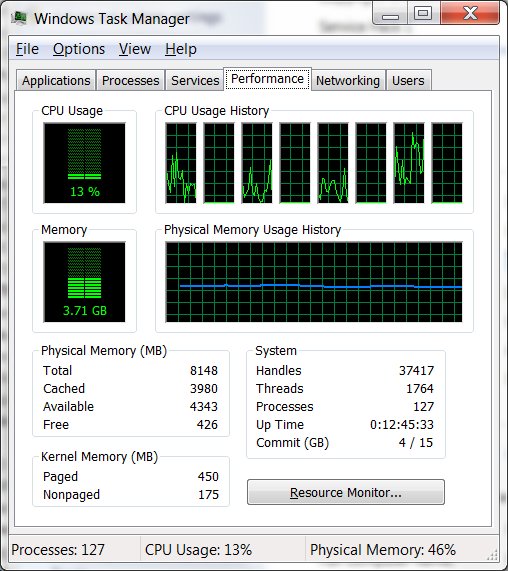The width and height of the screenshot is (508, 571).
Task: Click the resize grip in status bar corner
Action: click(x=492, y=554)
